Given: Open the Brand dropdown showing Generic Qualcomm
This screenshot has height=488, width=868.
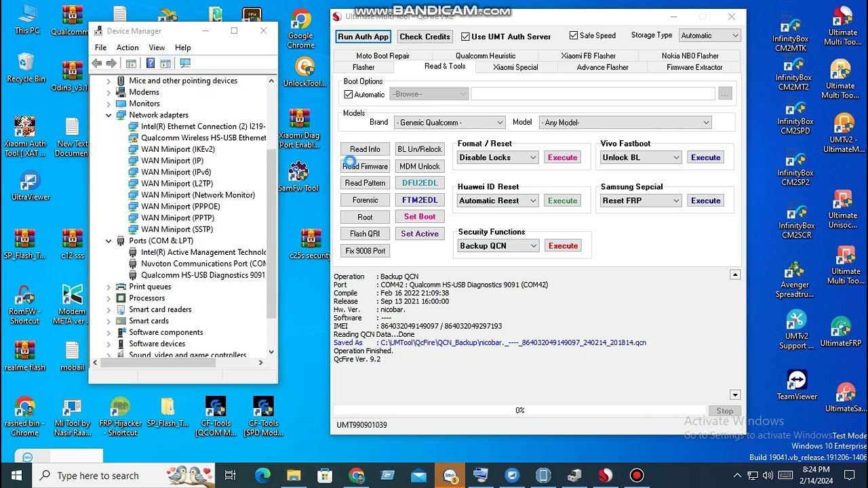Looking at the screenshot, I should pyautogui.click(x=451, y=123).
